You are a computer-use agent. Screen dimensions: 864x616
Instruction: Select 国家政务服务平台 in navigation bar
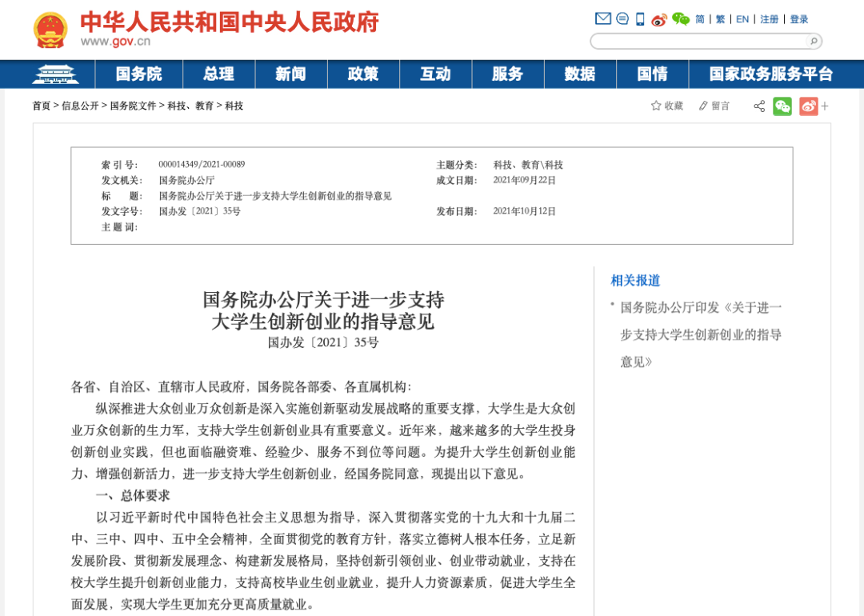[770, 74]
